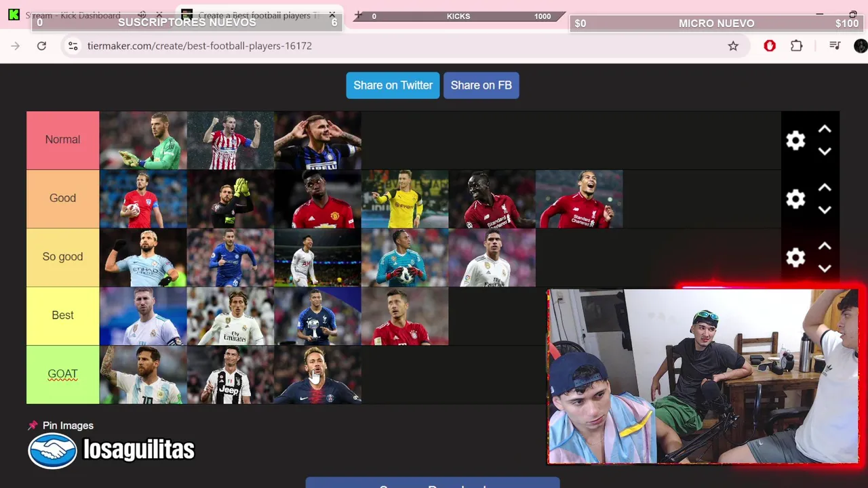Click the Share on Twitter button

point(393,85)
